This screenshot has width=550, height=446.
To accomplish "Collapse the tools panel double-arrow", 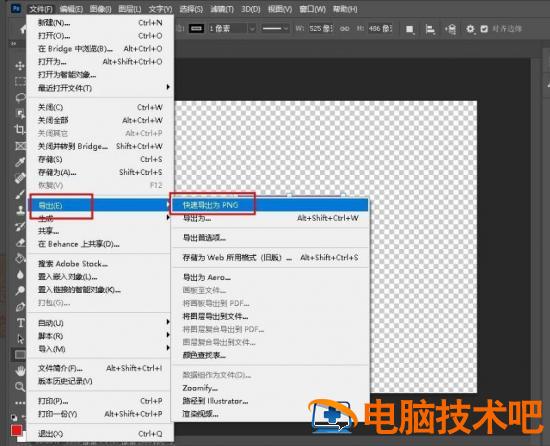I will 14,44.
